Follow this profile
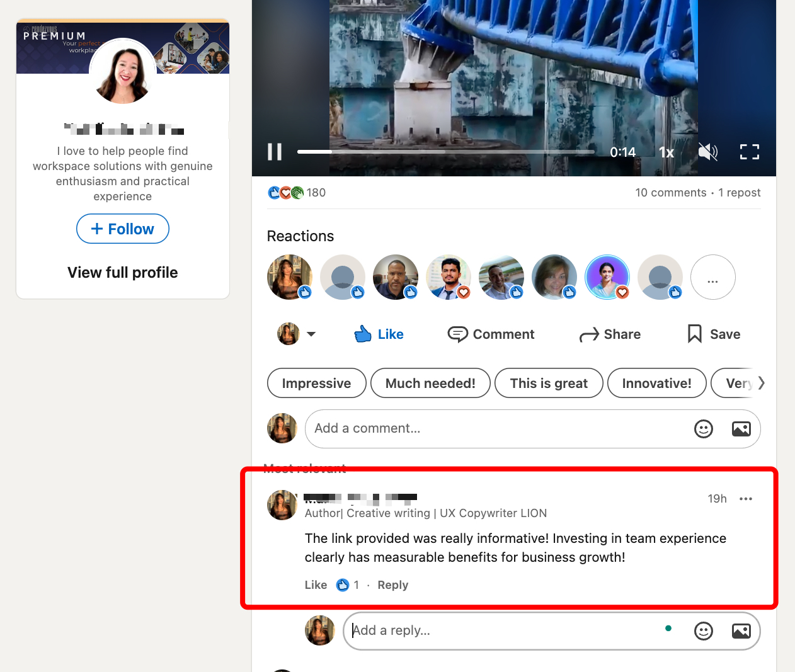The image size is (795, 672). [122, 229]
